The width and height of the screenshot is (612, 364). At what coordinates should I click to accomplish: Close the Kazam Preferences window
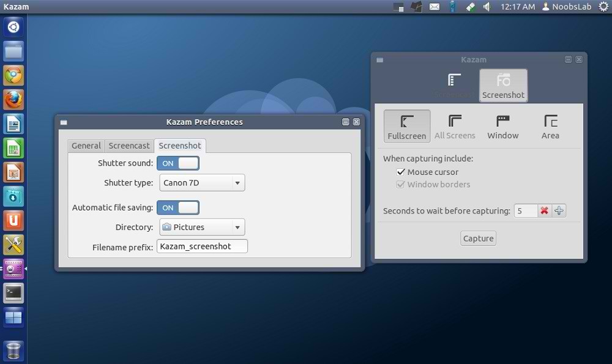(x=356, y=122)
